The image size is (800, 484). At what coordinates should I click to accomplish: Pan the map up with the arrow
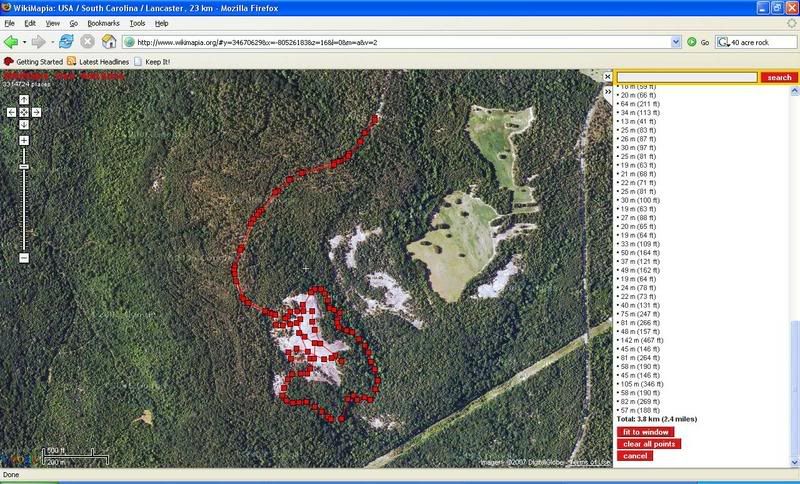point(23,100)
